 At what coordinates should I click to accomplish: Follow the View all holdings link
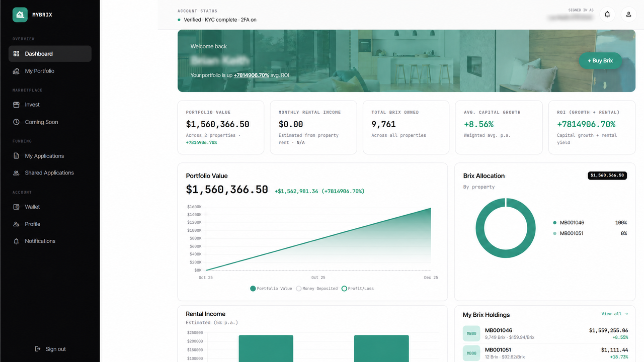pyautogui.click(x=614, y=314)
